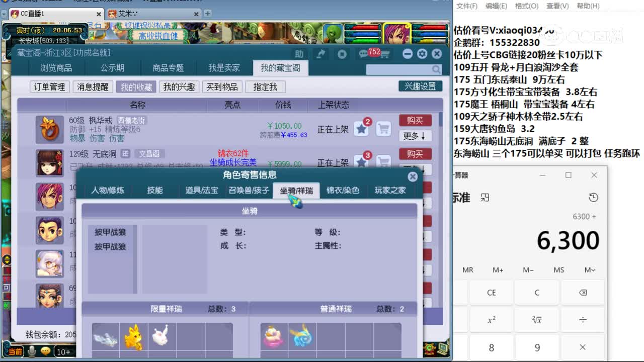
Task: Mute the microphone at the bottom left
Action: click(31, 352)
